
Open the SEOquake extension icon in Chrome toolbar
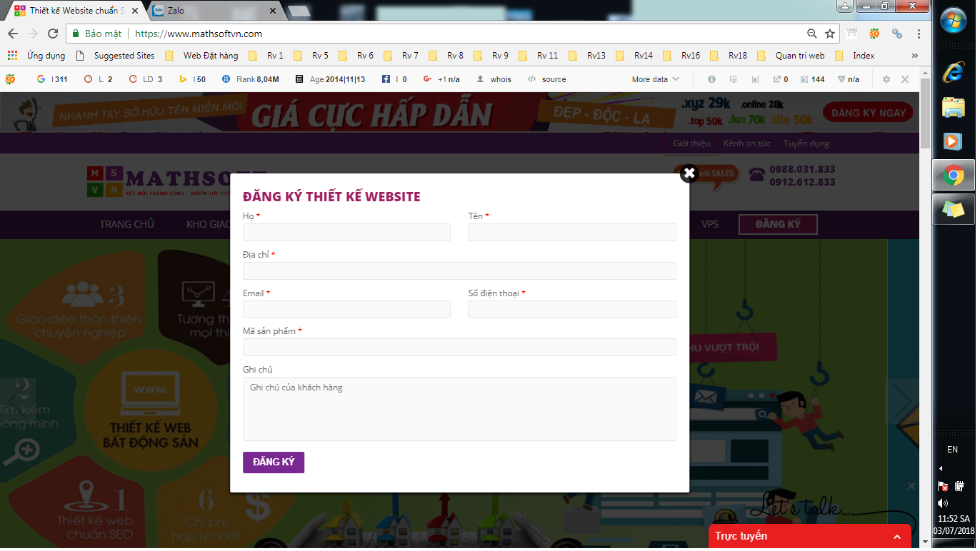[x=874, y=34]
